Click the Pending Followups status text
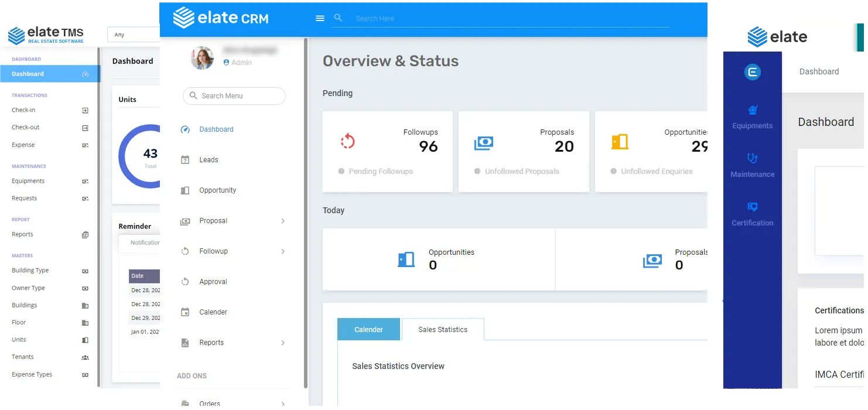The image size is (868, 410). (381, 172)
